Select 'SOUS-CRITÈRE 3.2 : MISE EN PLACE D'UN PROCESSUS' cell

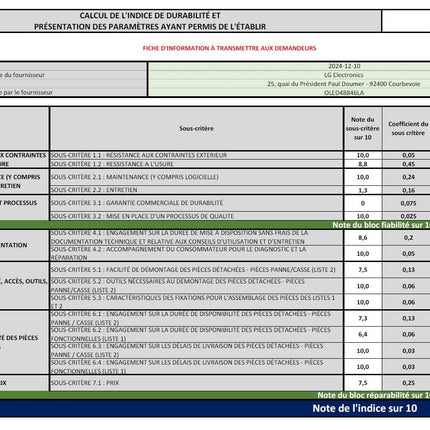pyautogui.click(x=196, y=216)
